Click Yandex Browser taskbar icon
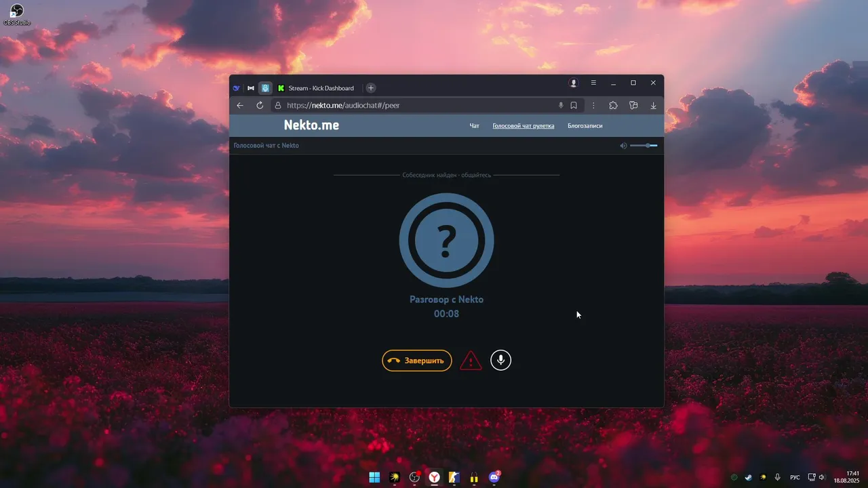 click(434, 478)
